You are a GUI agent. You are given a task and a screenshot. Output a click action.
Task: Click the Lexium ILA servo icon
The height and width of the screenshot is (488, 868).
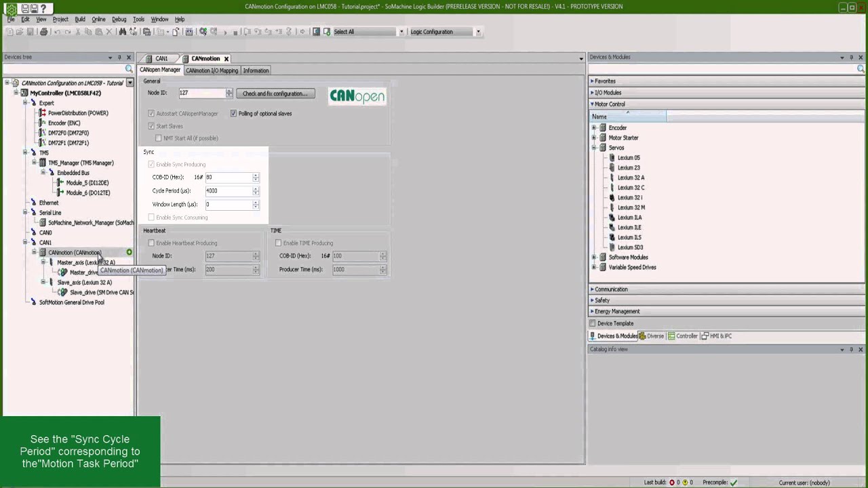tap(612, 218)
